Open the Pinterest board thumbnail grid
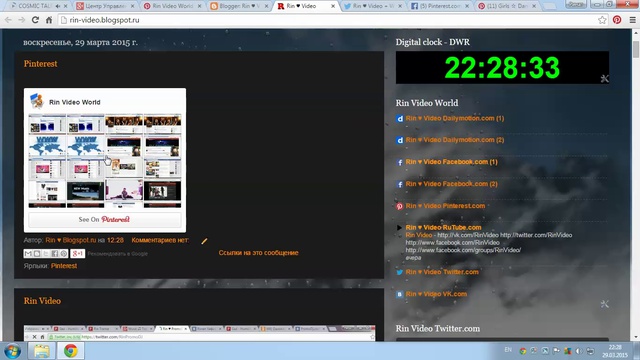640x360 pixels. click(x=105, y=162)
